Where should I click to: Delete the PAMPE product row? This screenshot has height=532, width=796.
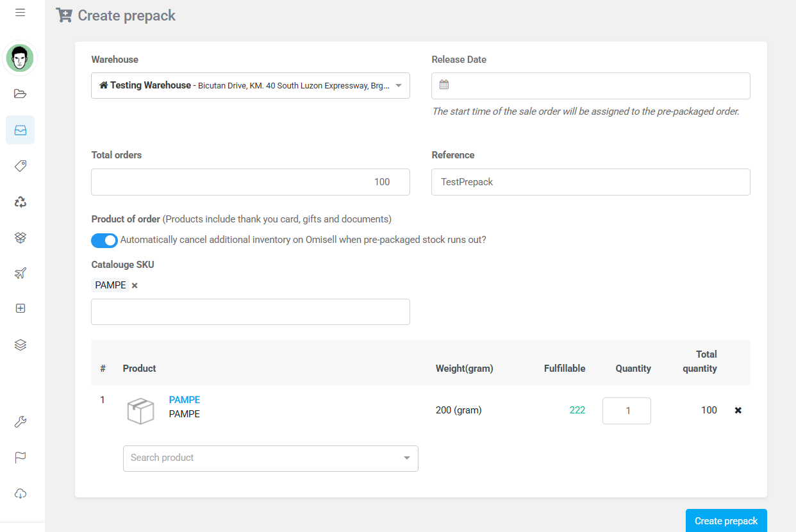(738, 410)
